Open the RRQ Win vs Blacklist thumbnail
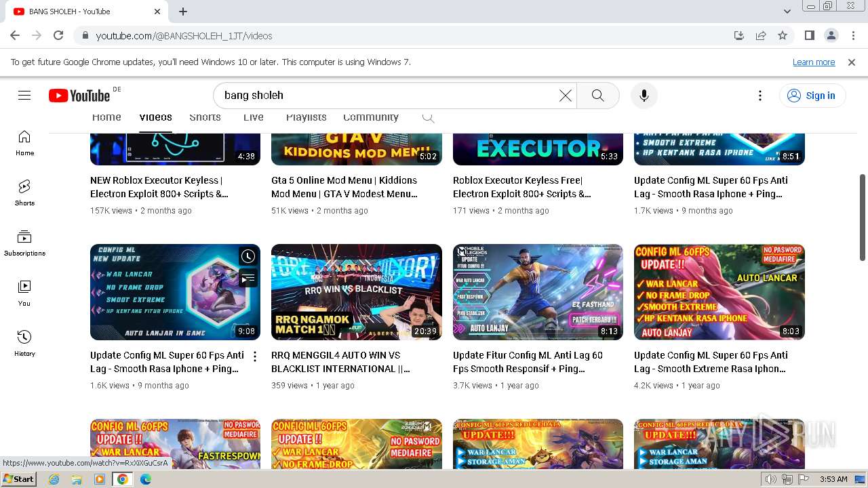 357,292
